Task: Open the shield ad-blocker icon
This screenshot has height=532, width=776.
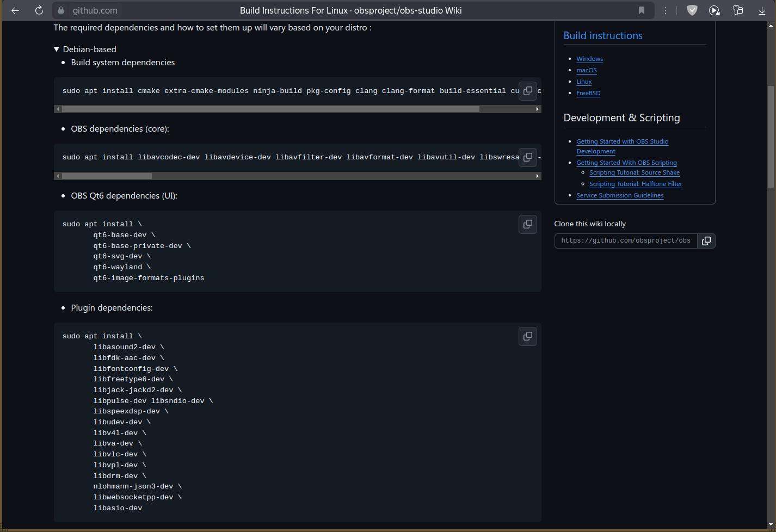Action: point(692,10)
